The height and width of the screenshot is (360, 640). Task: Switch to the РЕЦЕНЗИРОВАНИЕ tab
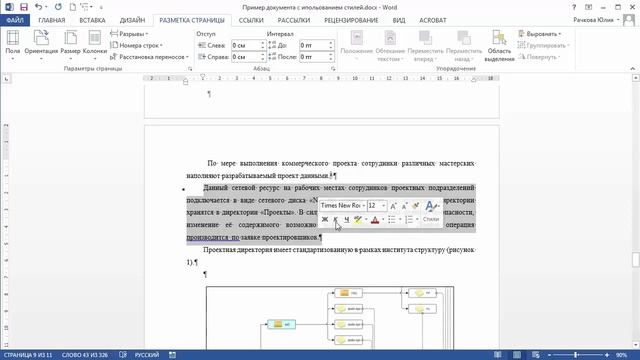point(351,20)
